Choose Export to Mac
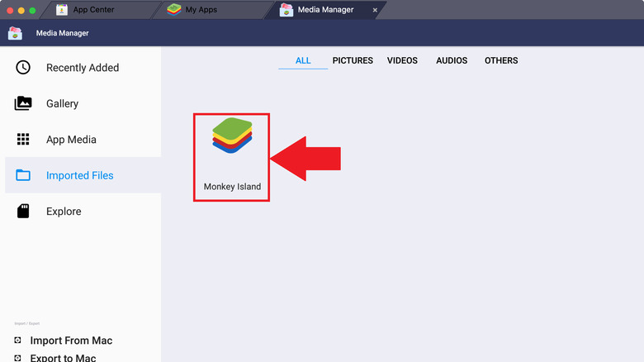The width and height of the screenshot is (644, 362). click(x=63, y=358)
